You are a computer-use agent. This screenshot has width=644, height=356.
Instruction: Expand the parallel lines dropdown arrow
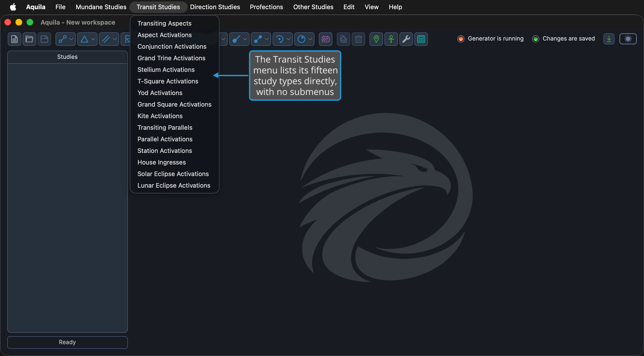click(x=115, y=39)
